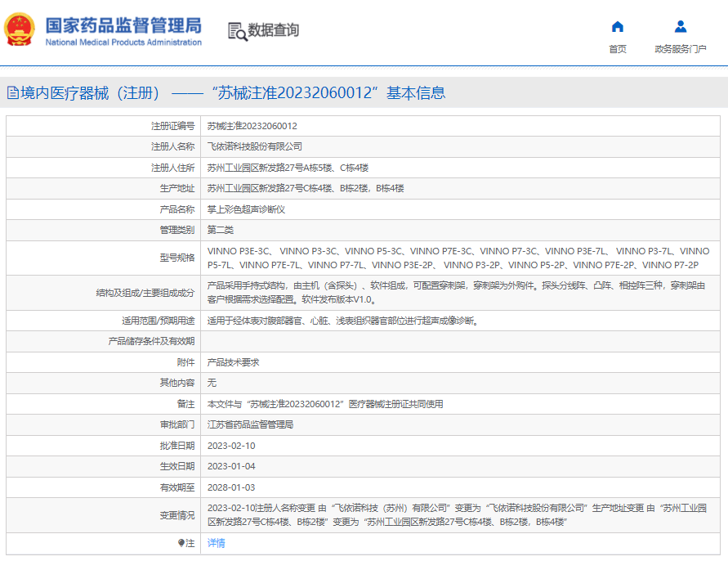Open the 首页 link
Viewport: 728px width, 561px height.
pos(618,49)
